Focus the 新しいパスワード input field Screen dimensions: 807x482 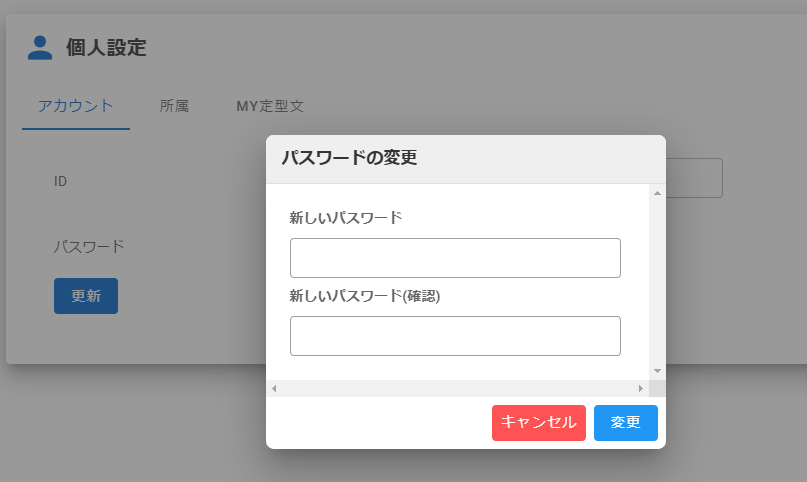(x=455, y=258)
